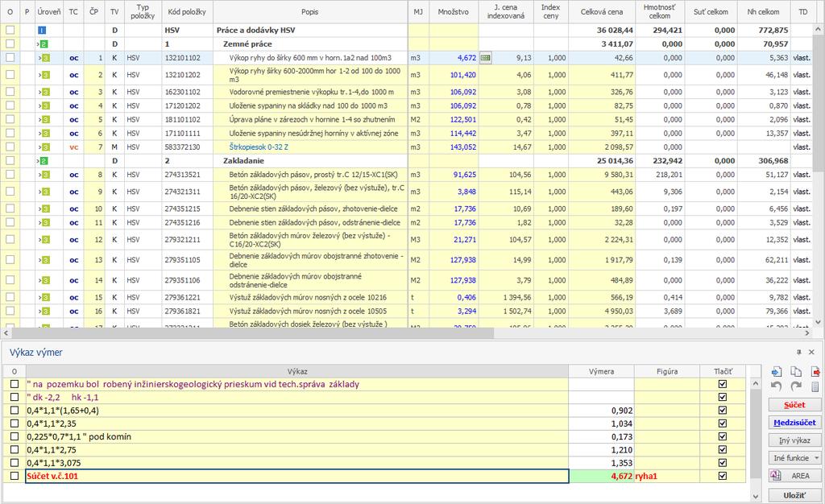This screenshot has height=504, width=825.
Task: Untick Tlačiť for the pod komín line
Action: click(723, 436)
